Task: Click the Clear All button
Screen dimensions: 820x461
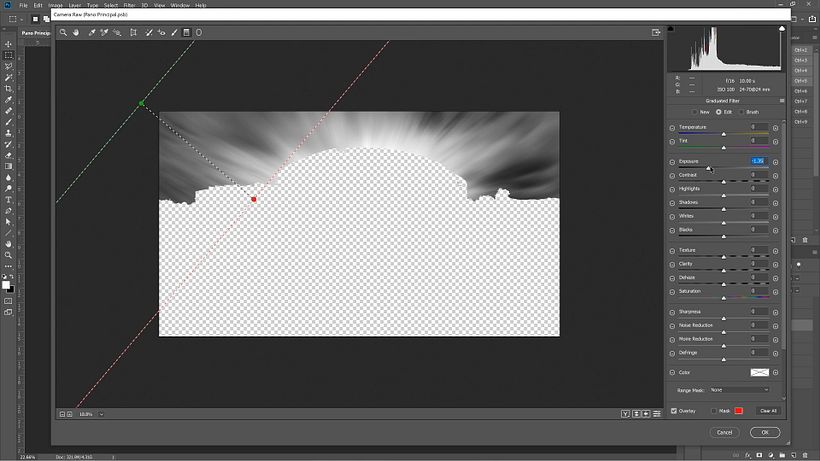Action: [768, 411]
